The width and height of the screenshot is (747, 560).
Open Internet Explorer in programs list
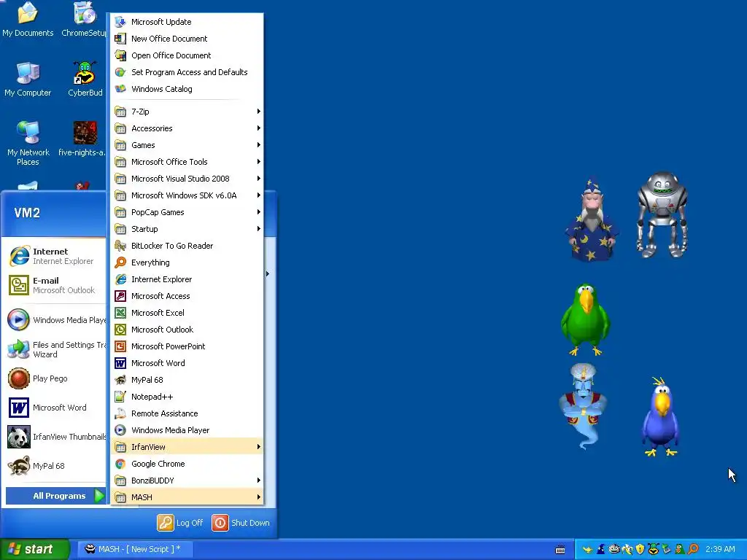tap(187, 279)
